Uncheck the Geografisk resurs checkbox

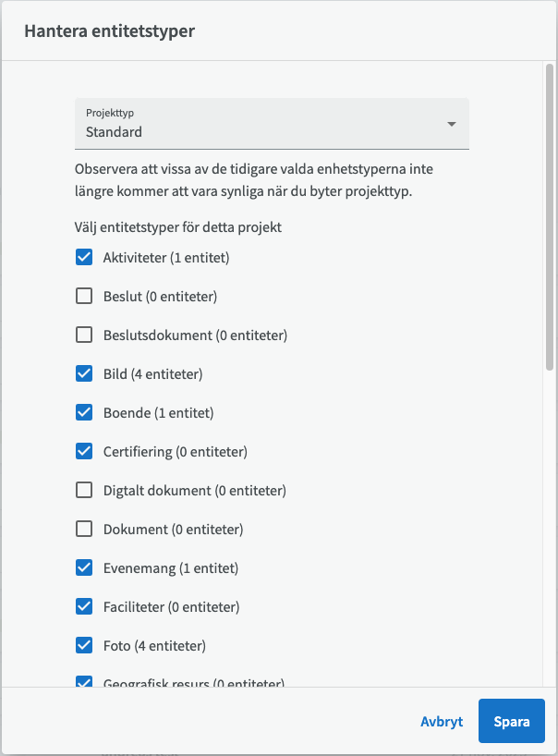pos(84,682)
